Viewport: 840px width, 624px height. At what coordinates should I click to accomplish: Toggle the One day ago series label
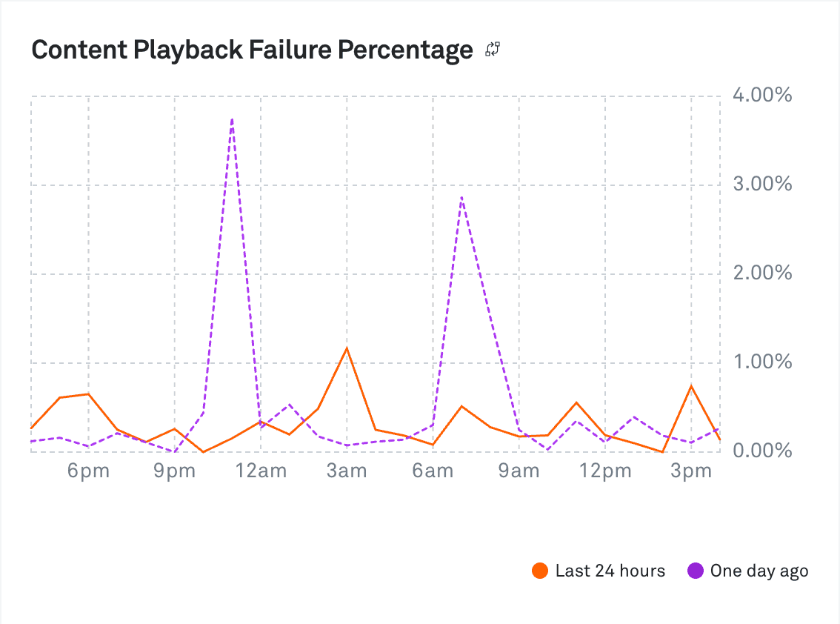pyautogui.click(x=759, y=571)
